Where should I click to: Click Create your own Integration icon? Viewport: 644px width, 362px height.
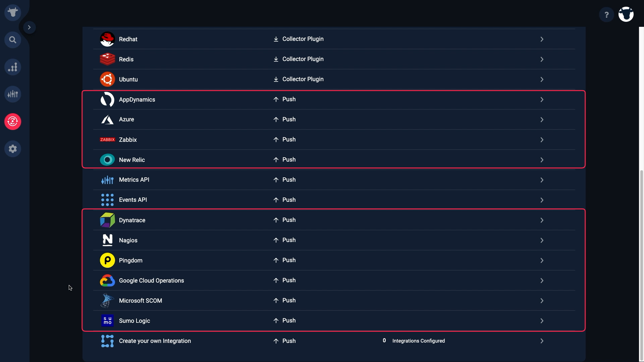[107, 341]
